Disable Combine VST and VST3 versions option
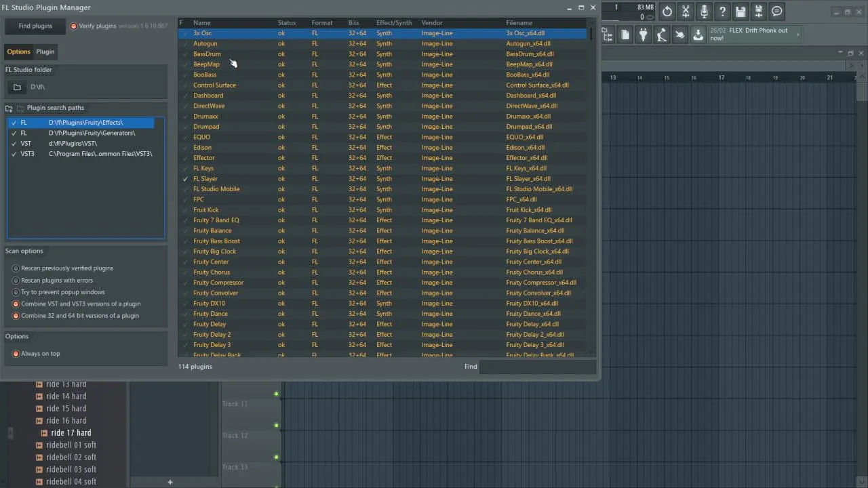This screenshot has height=488, width=868. pos(16,304)
